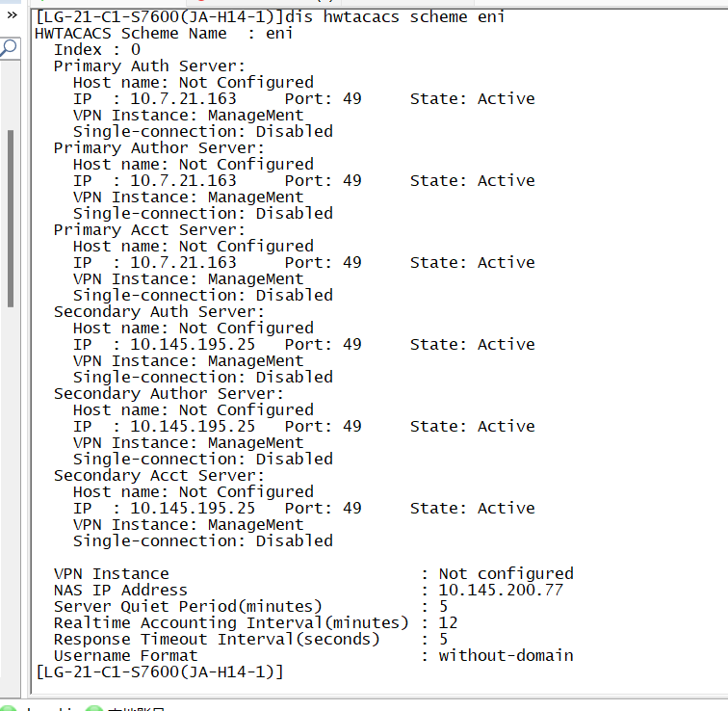
Task: Place cursor at the last empty terminal prompt
Action: (x=289, y=671)
